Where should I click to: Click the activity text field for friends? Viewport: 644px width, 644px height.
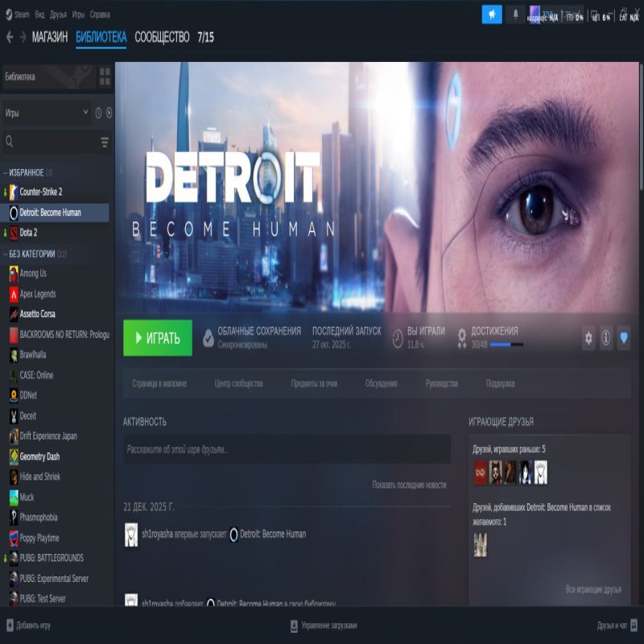point(287,450)
